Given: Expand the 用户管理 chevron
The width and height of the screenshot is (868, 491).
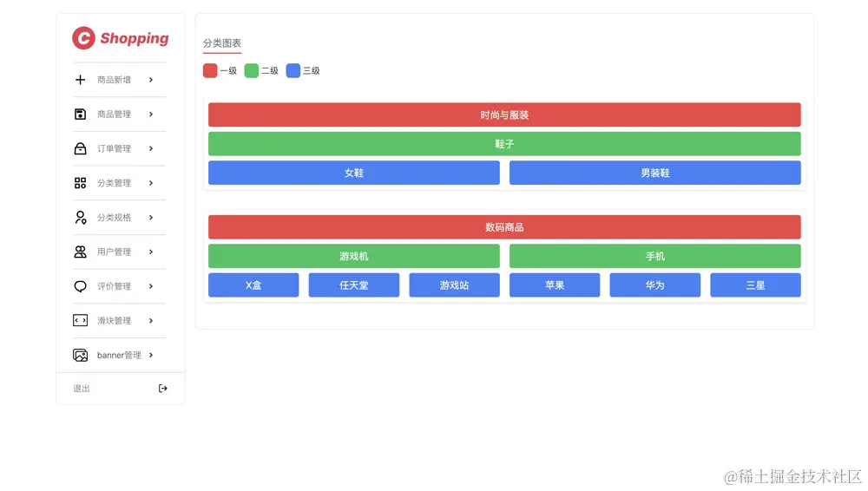Looking at the screenshot, I should (x=151, y=252).
